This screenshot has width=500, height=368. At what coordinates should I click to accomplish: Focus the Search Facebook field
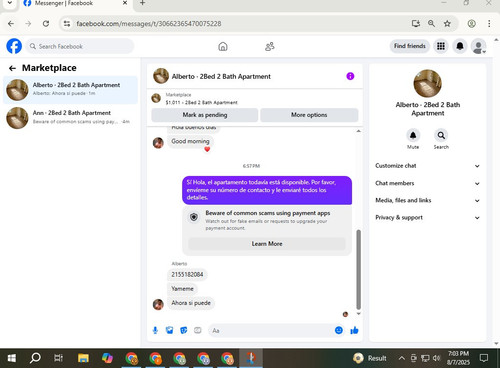[80, 46]
